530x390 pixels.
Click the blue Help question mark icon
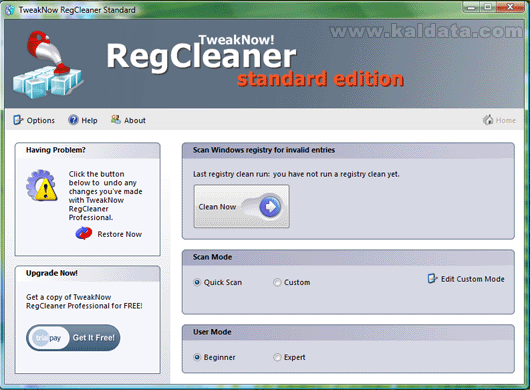point(73,120)
